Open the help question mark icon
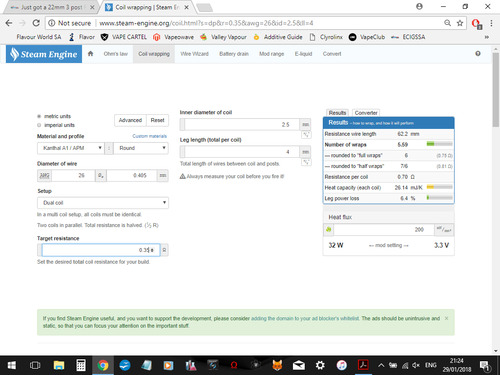Image resolution: width=500 pixels, height=375 pixels. click(x=478, y=53)
